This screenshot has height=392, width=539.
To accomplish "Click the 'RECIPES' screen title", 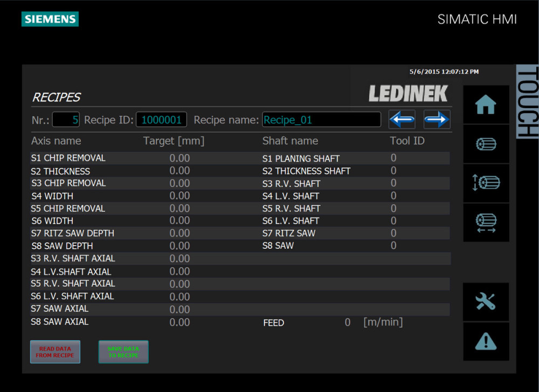I will tap(57, 97).
